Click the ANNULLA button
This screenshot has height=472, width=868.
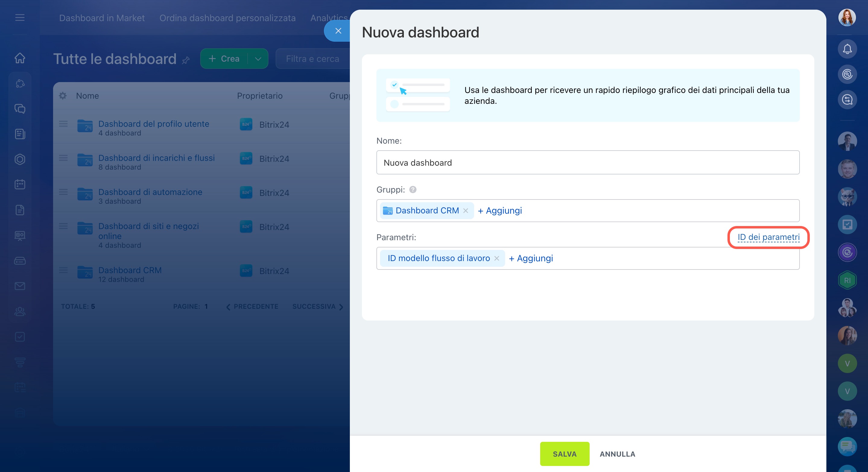pyautogui.click(x=617, y=454)
